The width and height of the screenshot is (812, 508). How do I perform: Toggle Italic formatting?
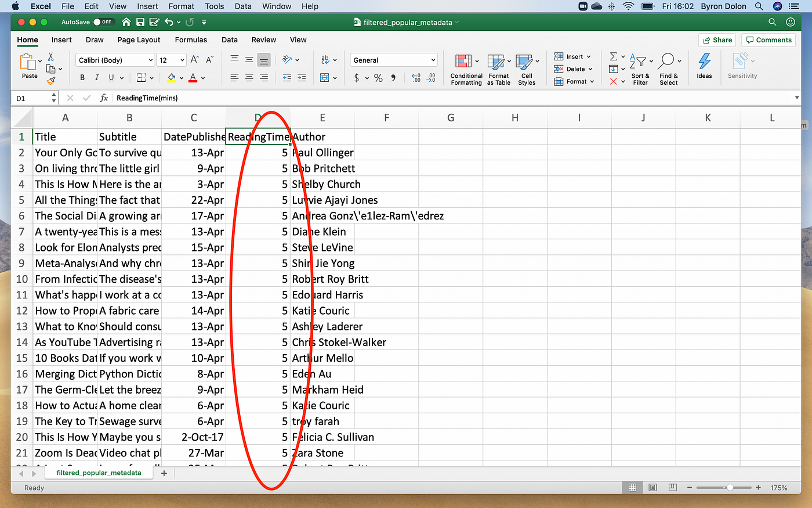(96, 77)
